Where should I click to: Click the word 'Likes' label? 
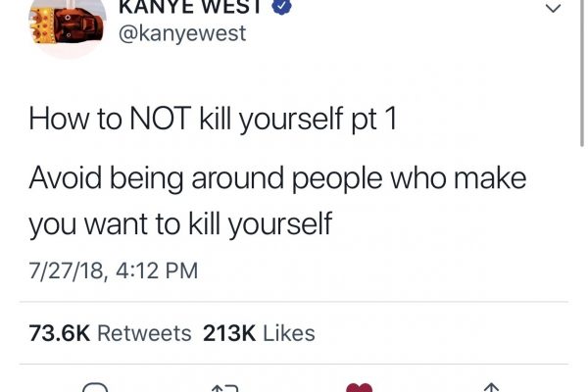289,333
